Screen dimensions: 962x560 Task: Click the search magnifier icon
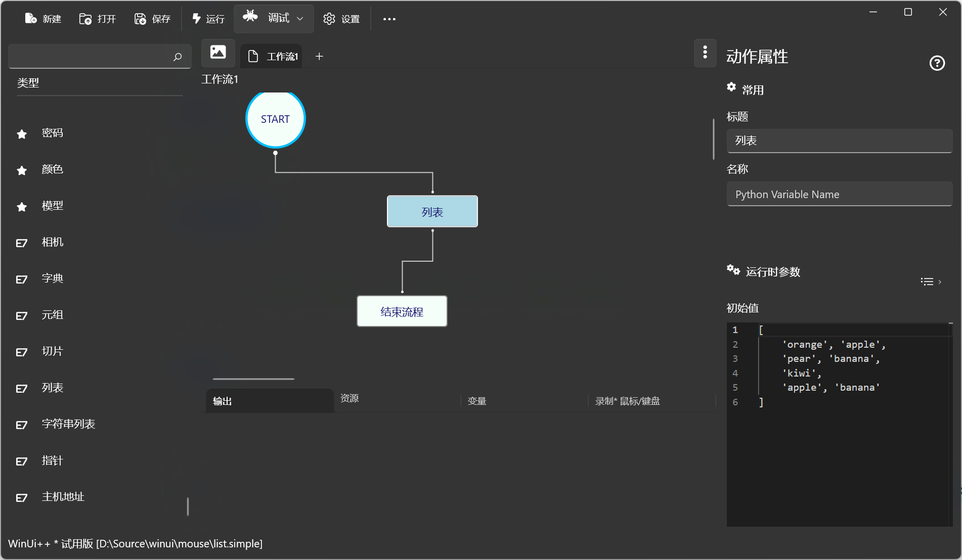(x=178, y=57)
